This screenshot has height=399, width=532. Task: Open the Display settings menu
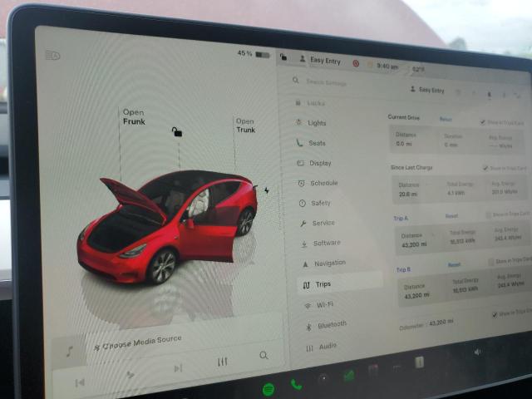[318, 164]
